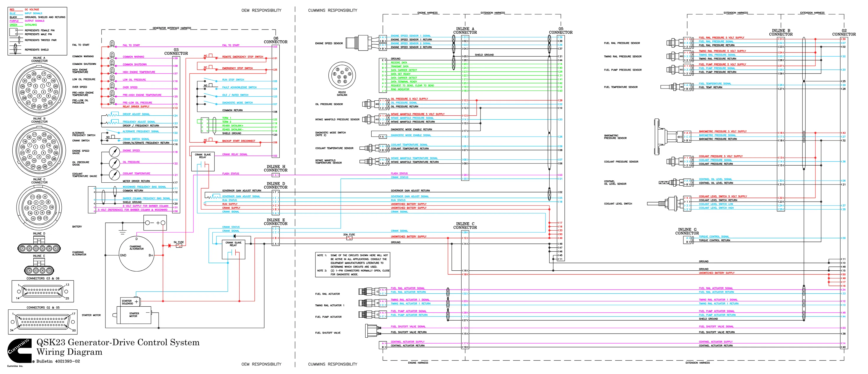Click the top 'CUMMINS RESPONSIBILITY' label

click(x=333, y=10)
